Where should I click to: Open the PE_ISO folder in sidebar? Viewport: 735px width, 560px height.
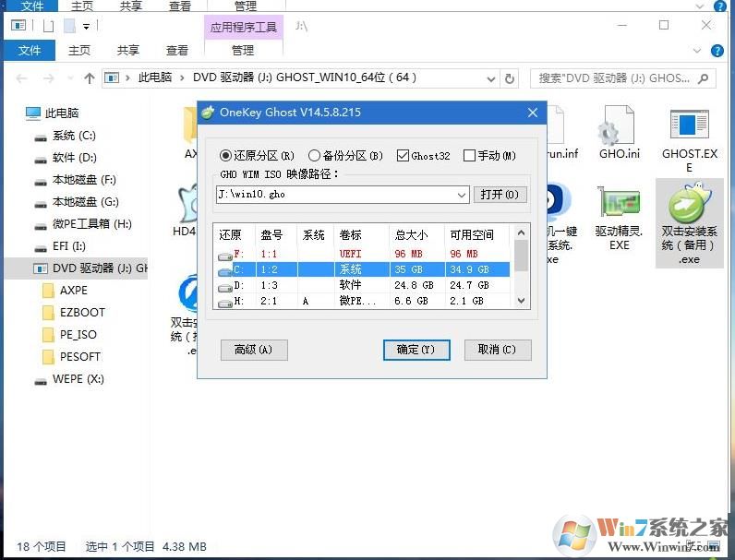coord(69,334)
